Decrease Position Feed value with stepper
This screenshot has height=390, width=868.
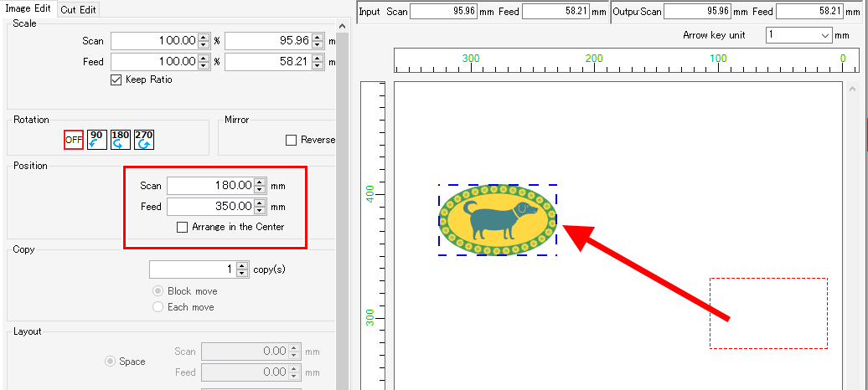(x=260, y=210)
